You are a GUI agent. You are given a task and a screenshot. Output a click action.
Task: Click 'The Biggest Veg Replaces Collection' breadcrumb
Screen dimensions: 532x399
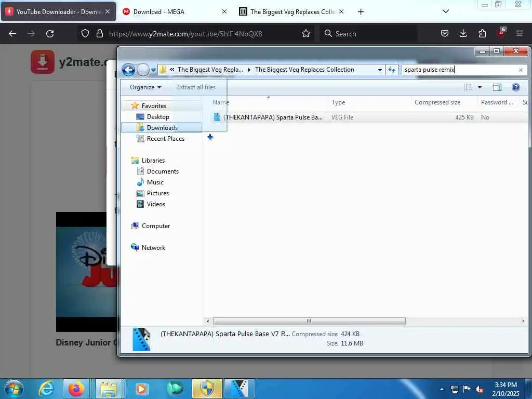pos(304,70)
